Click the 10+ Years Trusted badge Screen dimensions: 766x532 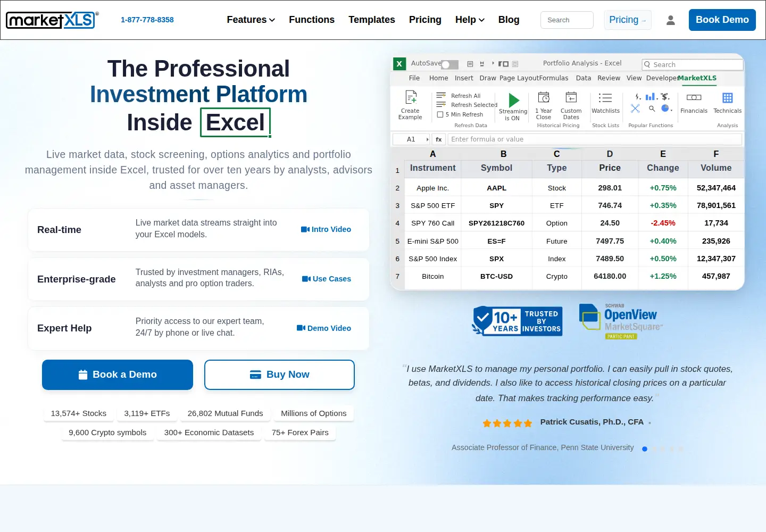[517, 321]
